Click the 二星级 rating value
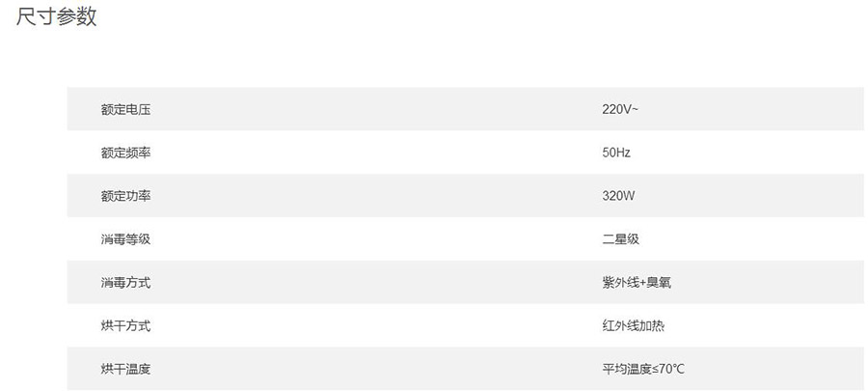868x391 pixels. click(620, 239)
